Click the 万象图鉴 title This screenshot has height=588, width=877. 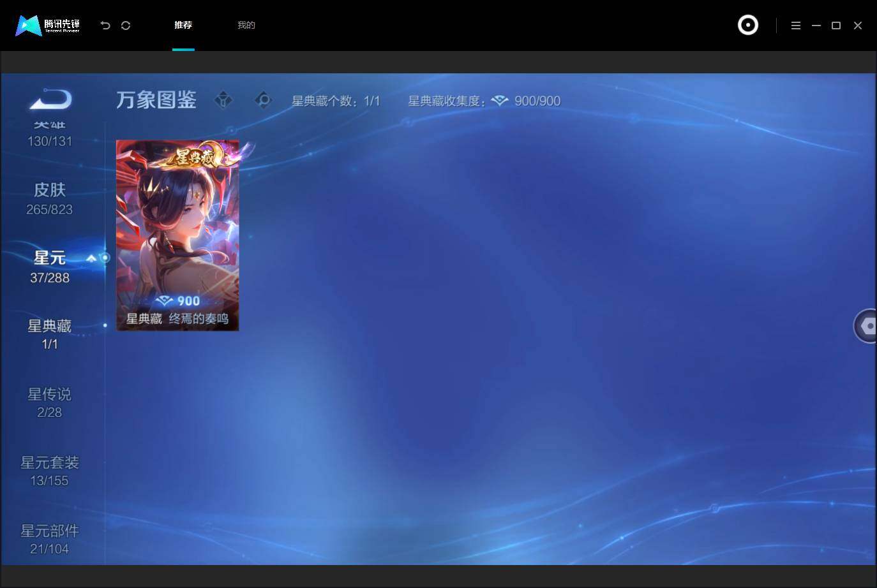(x=156, y=100)
